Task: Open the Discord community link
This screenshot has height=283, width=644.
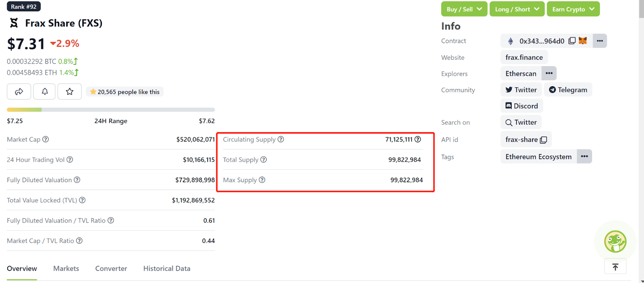Action: (x=522, y=106)
